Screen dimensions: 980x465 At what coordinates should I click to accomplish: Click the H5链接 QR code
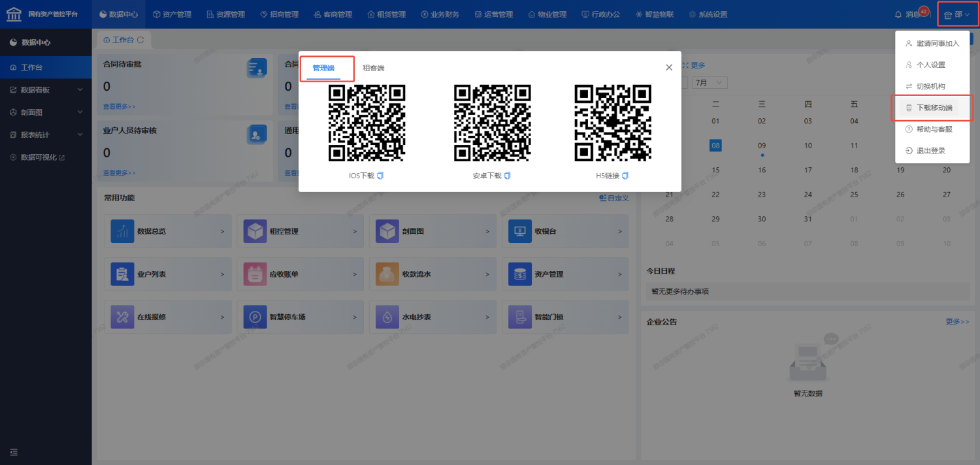click(x=613, y=123)
